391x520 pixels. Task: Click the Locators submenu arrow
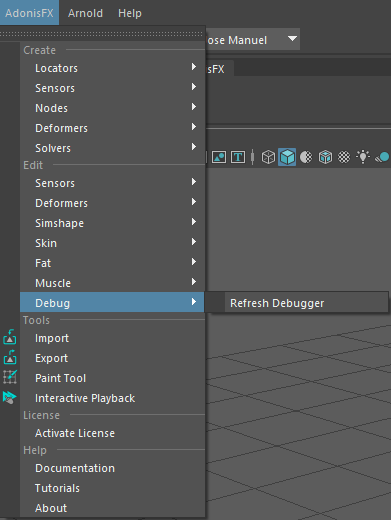(194, 67)
